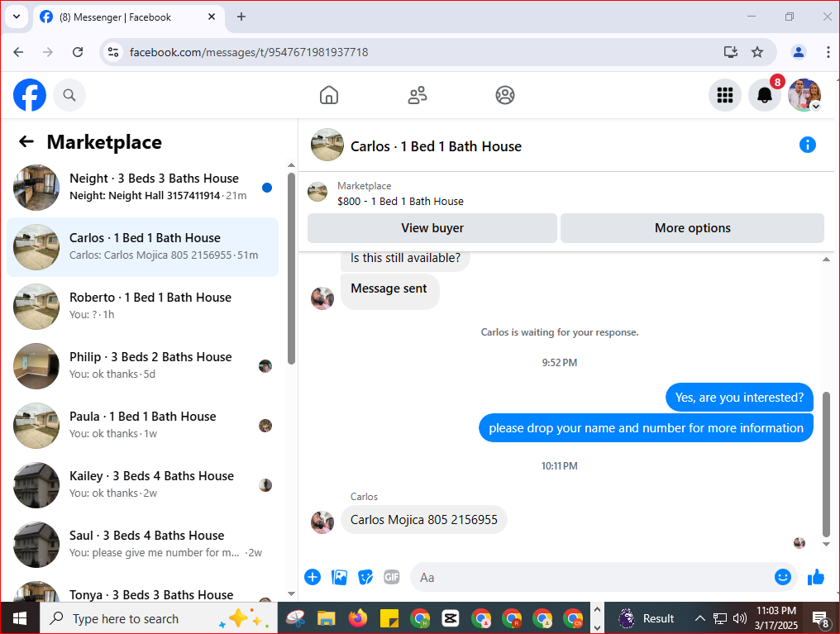The width and height of the screenshot is (840, 634).
Task: Open taskbar clock 11:03 PM
Action: coord(776,618)
